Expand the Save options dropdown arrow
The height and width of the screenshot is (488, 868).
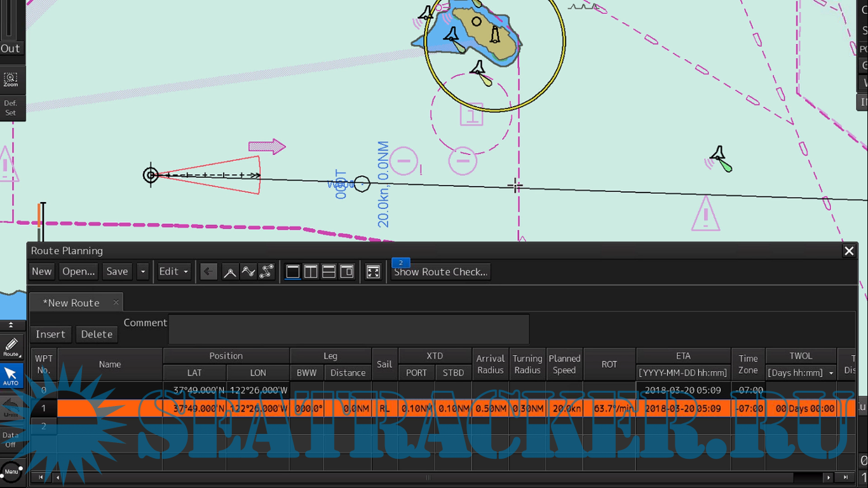143,272
